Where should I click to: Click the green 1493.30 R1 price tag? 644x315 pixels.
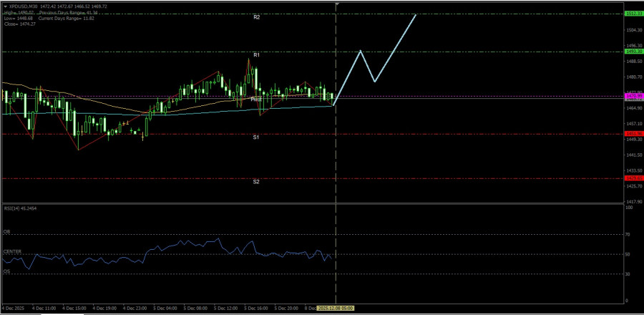(633, 52)
